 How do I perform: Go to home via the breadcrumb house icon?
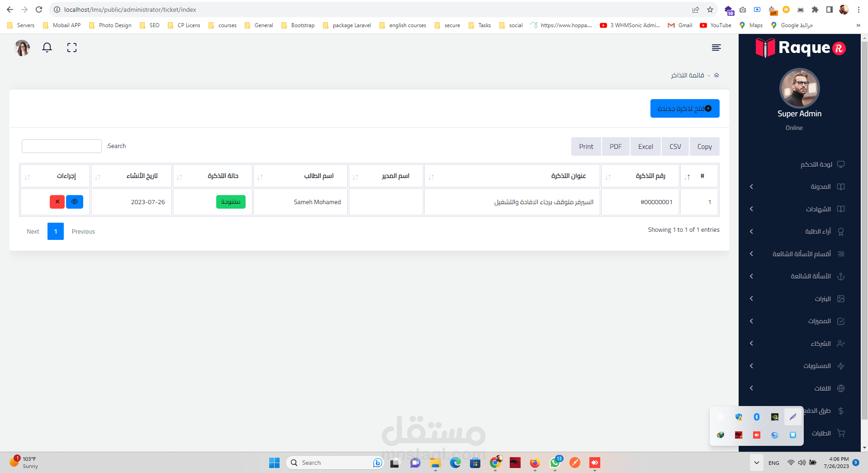click(x=716, y=75)
